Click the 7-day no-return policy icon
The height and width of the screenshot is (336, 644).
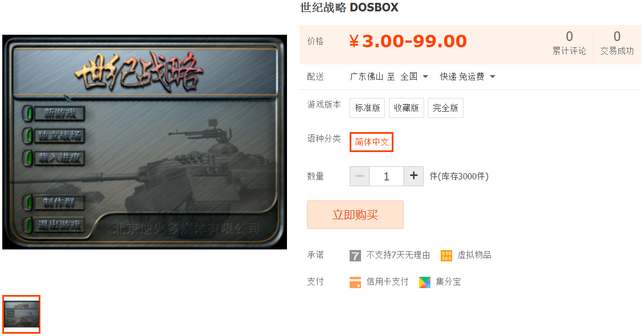coord(355,256)
